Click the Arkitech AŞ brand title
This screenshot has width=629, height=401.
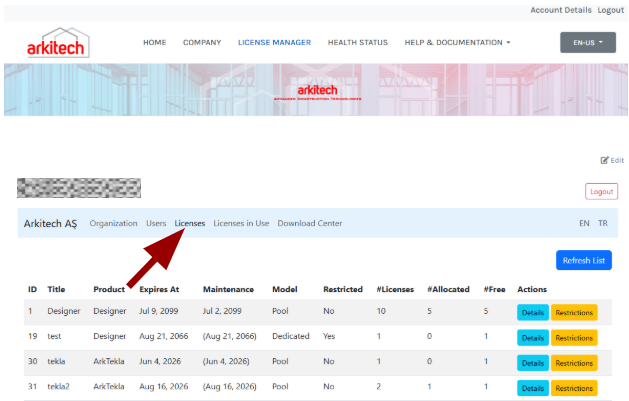pyautogui.click(x=50, y=223)
